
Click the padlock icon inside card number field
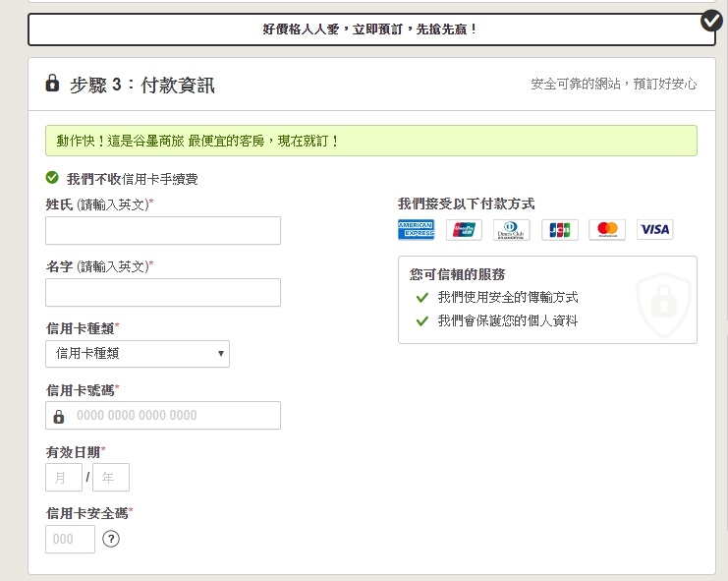point(59,416)
